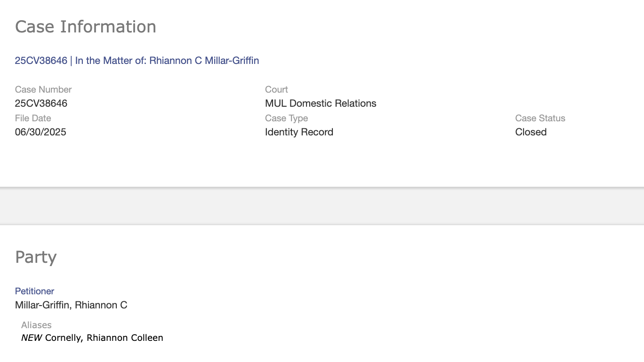The width and height of the screenshot is (644, 362).
Task: Select the MUL Domestic Relations court value
Action: click(x=321, y=103)
